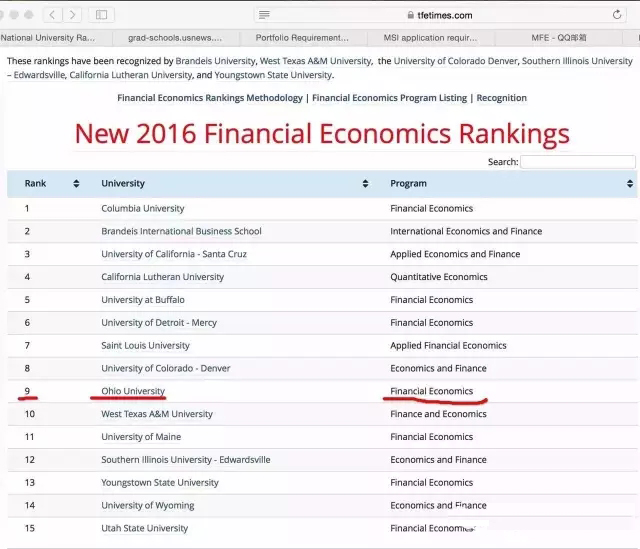
Task: Open the MSI application requir... tab
Action: pyautogui.click(x=431, y=38)
